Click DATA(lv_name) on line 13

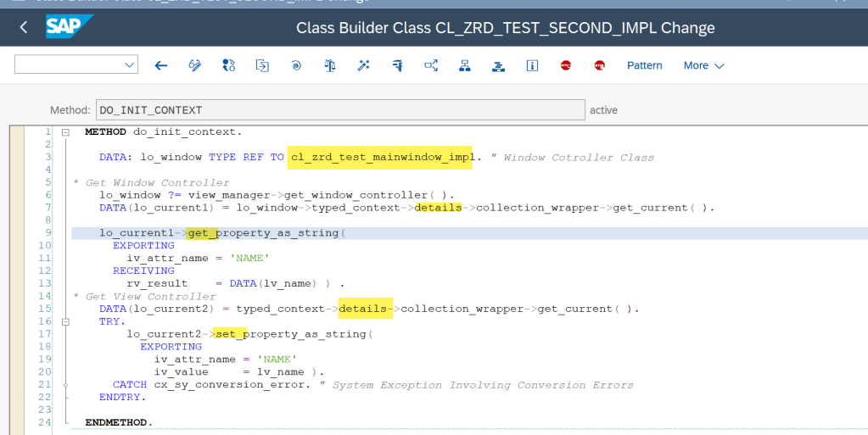click(273, 283)
